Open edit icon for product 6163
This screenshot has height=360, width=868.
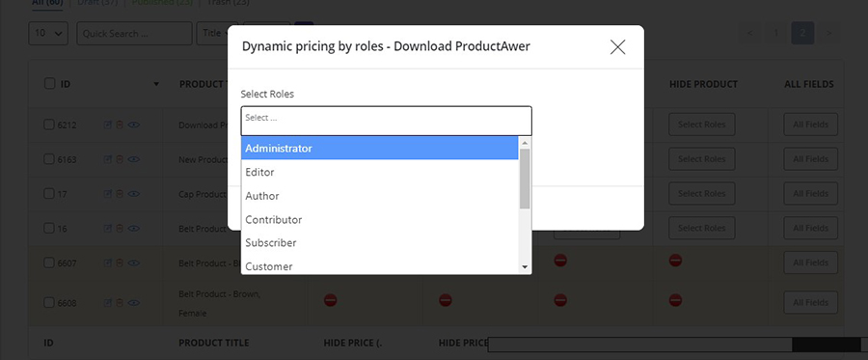[108, 159]
